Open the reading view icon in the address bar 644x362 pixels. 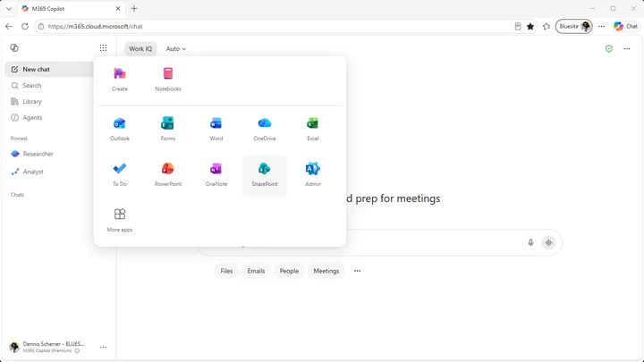(x=518, y=26)
